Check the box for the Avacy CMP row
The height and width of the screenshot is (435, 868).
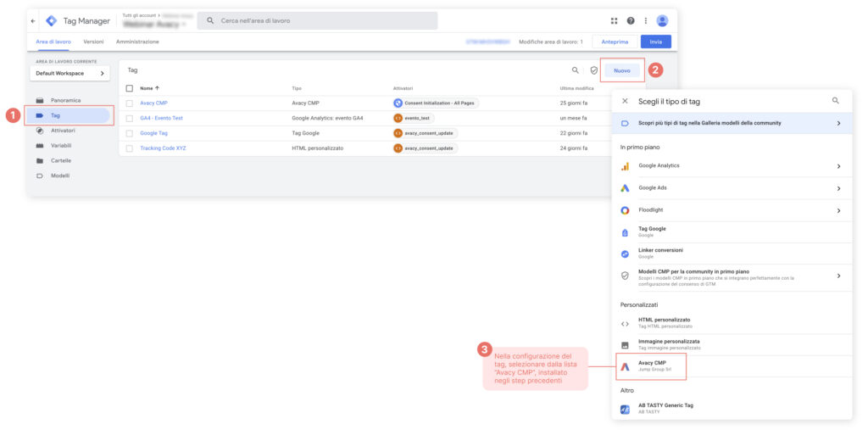pos(130,103)
